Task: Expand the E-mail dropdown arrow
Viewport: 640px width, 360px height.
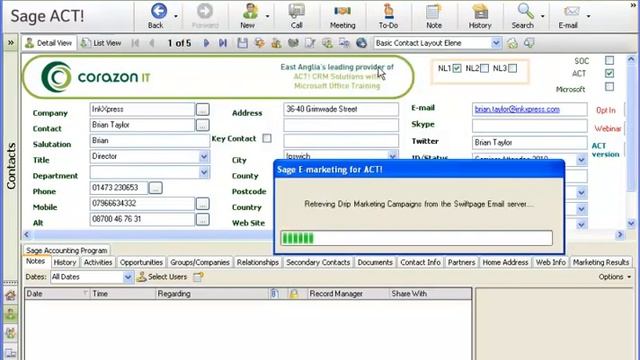Action: 588,16
